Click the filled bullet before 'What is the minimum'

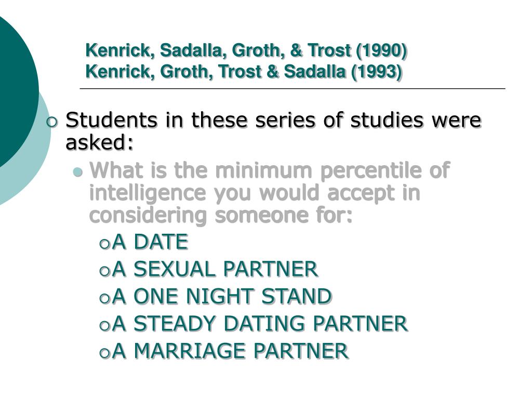(x=78, y=172)
